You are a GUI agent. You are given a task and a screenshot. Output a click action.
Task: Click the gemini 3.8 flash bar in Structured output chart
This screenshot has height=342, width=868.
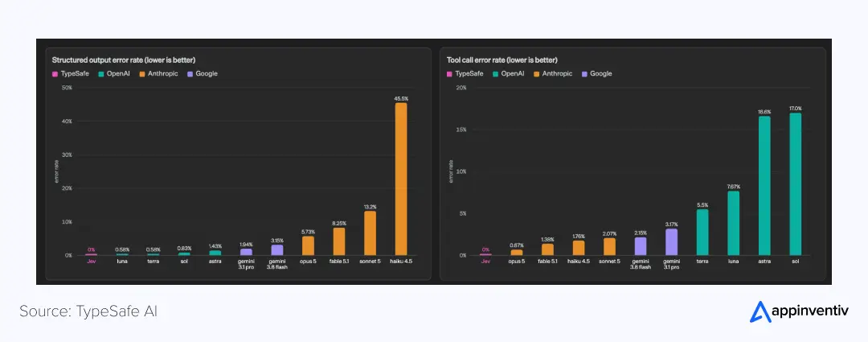276,250
